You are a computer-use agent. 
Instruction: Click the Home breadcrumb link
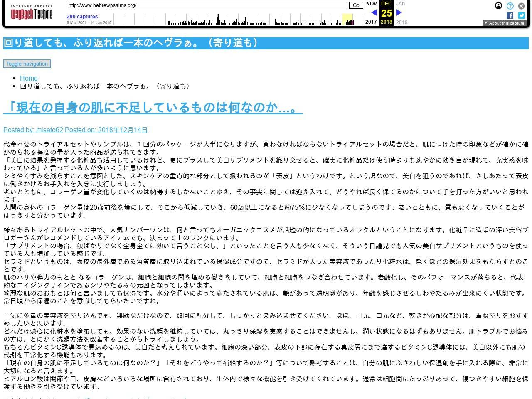click(x=29, y=78)
